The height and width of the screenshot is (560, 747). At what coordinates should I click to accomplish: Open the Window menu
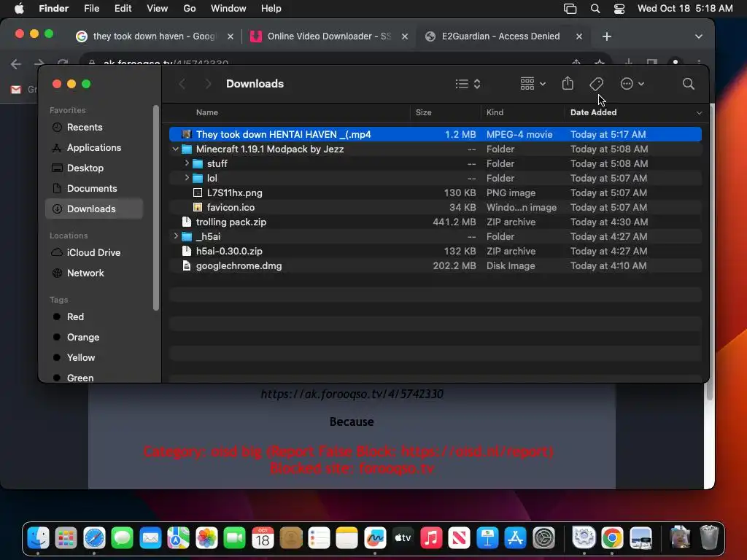(228, 9)
